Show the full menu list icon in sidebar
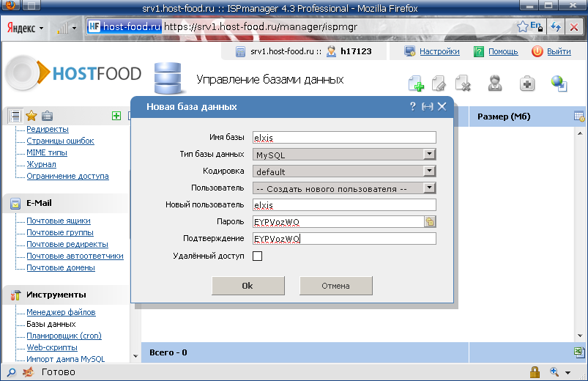 coord(15,116)
